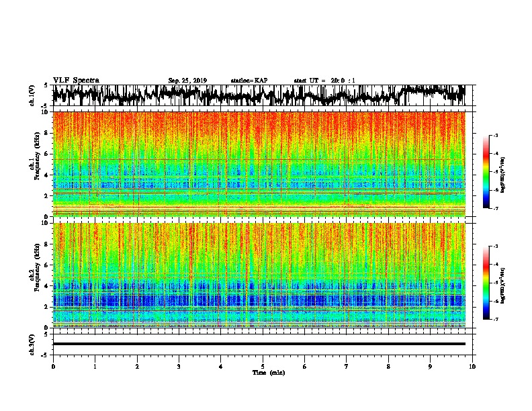Click the ch.2 color bar log(PSD) unit label
Image resolution: width=532 pixels, height=411 pixels.
click(x=503, y=285)
